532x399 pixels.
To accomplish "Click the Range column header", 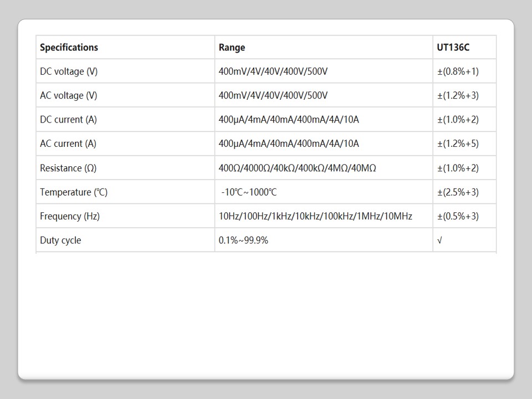I will coord(232,47).
